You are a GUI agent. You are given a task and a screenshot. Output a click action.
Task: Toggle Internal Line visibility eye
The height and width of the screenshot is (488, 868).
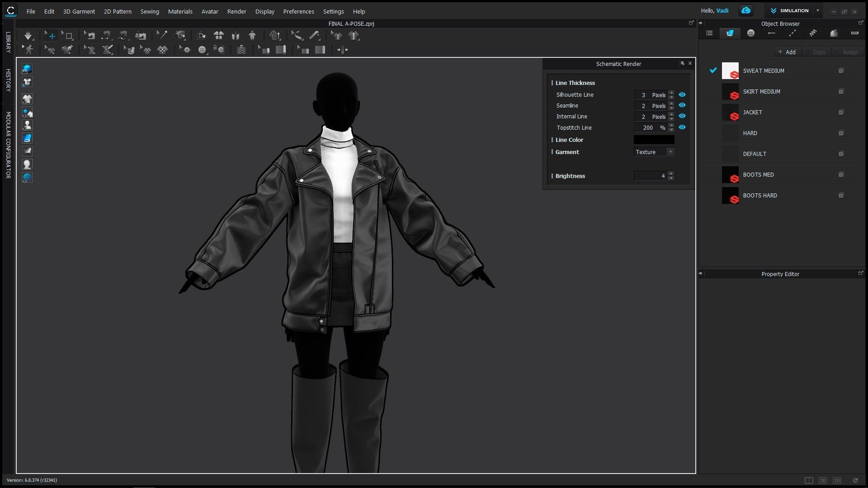pos(682,116)
